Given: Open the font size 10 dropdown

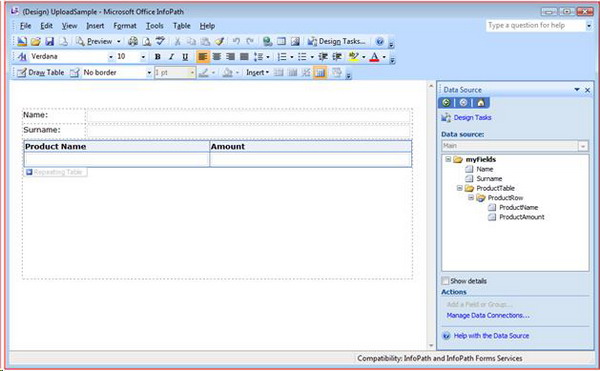Looking at the screenshot, I should [x=143, y=57].
